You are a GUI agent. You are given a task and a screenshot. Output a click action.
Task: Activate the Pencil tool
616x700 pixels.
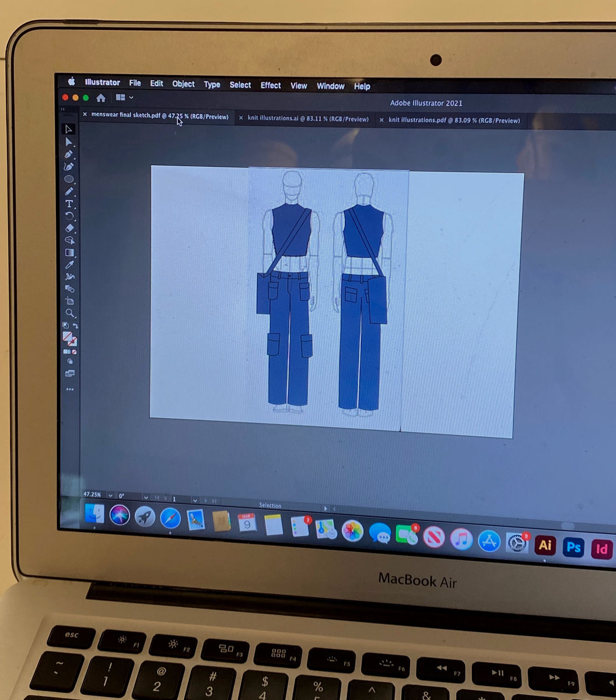(69, 191)
